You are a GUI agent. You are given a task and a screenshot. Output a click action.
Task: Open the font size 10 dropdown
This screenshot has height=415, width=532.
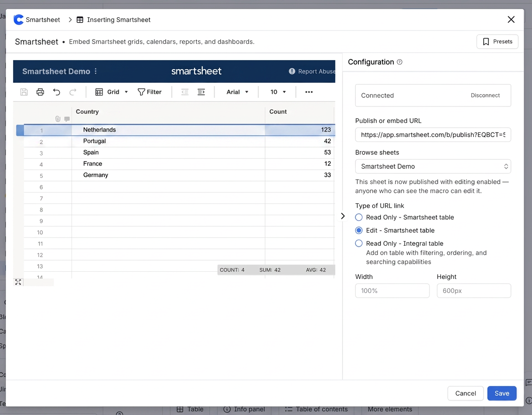point(278,92)
